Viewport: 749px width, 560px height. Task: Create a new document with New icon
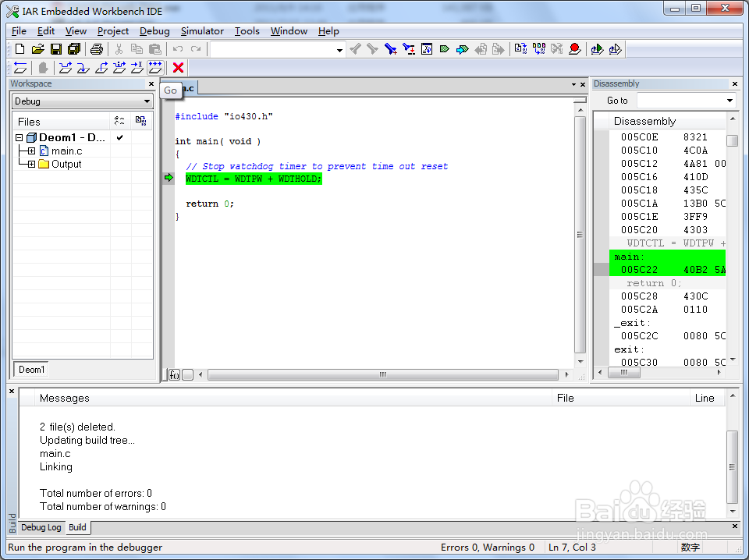pyautogui.click(x=20, y=48)
